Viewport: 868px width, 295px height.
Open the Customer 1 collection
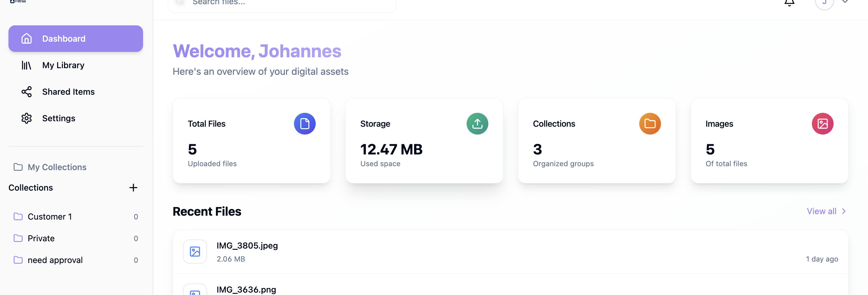coord(75,217)
